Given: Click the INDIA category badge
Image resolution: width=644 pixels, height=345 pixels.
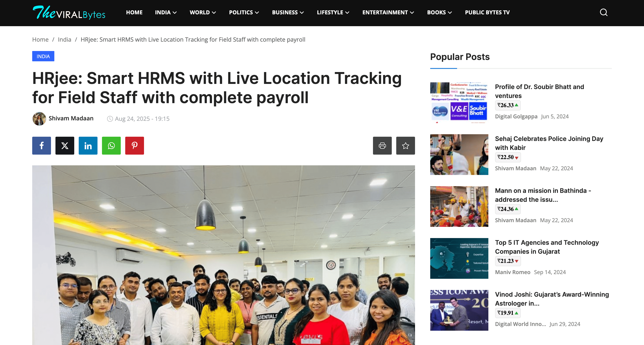Looking at the screenshot, I should point(43,56).
